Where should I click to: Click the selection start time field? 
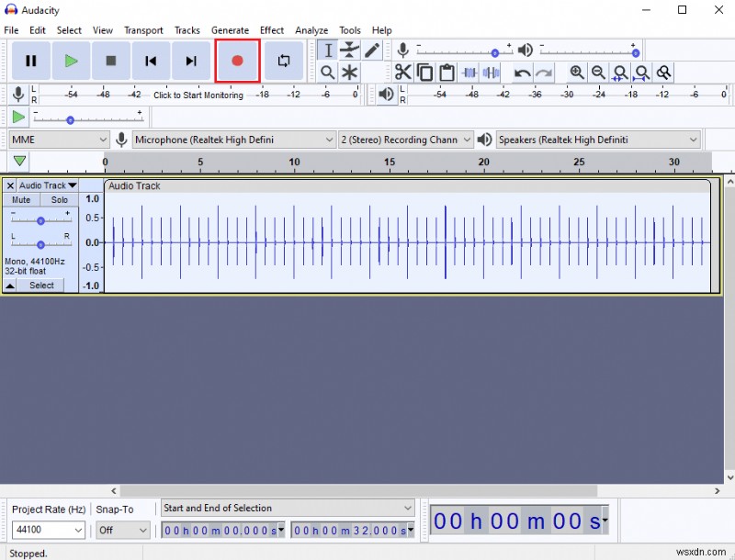[x=223, y=531]
